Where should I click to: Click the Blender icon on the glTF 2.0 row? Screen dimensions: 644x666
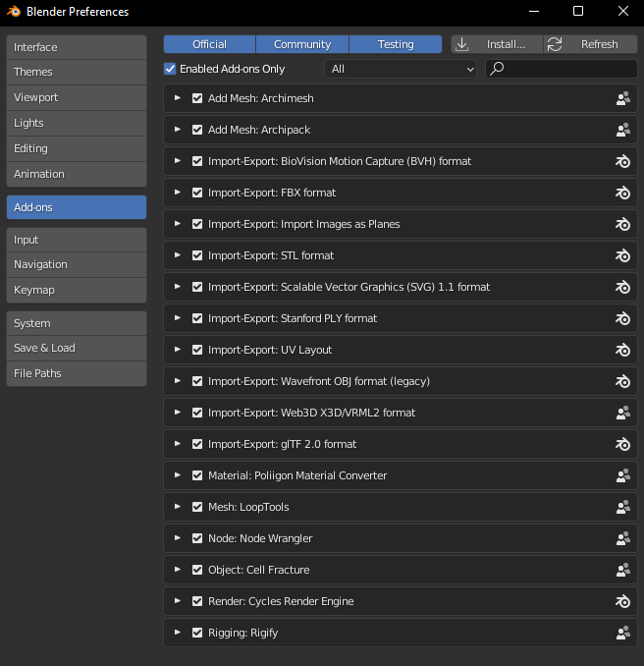(622, 444)
